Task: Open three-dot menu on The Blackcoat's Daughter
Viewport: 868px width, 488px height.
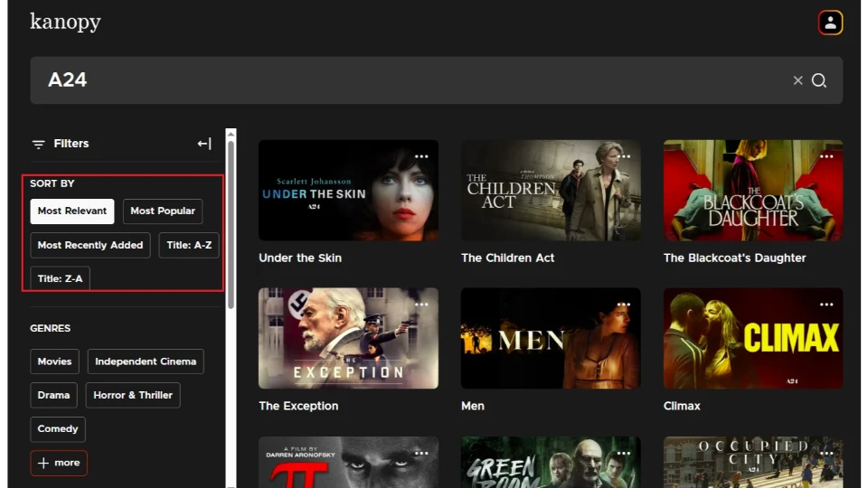Action: click(x=826, y=156)
